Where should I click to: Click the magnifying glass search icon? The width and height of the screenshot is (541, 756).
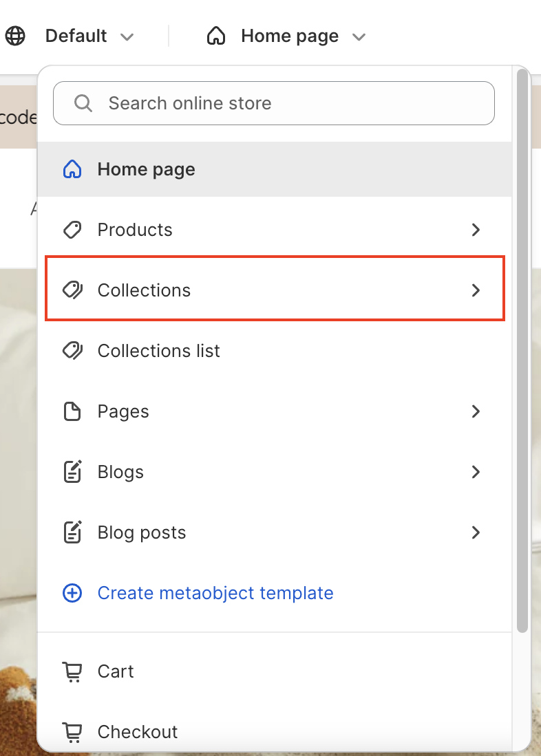(x=83, y=103)
